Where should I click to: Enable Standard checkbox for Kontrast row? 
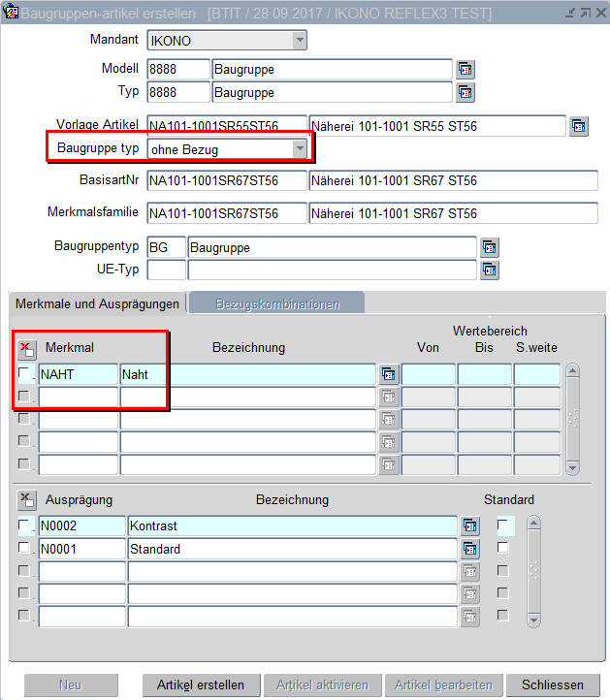pos(502,525)
